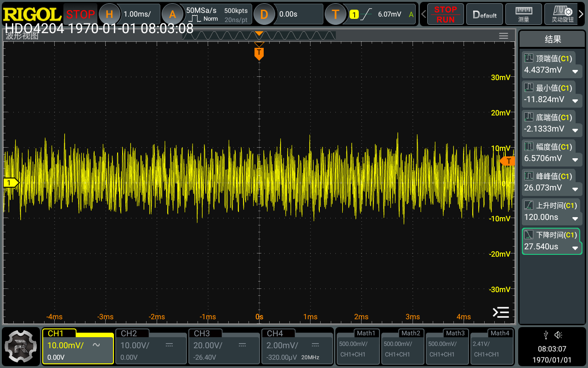Click the orange trigger position marker
588x368 pixels.
(x=259, y=53)
